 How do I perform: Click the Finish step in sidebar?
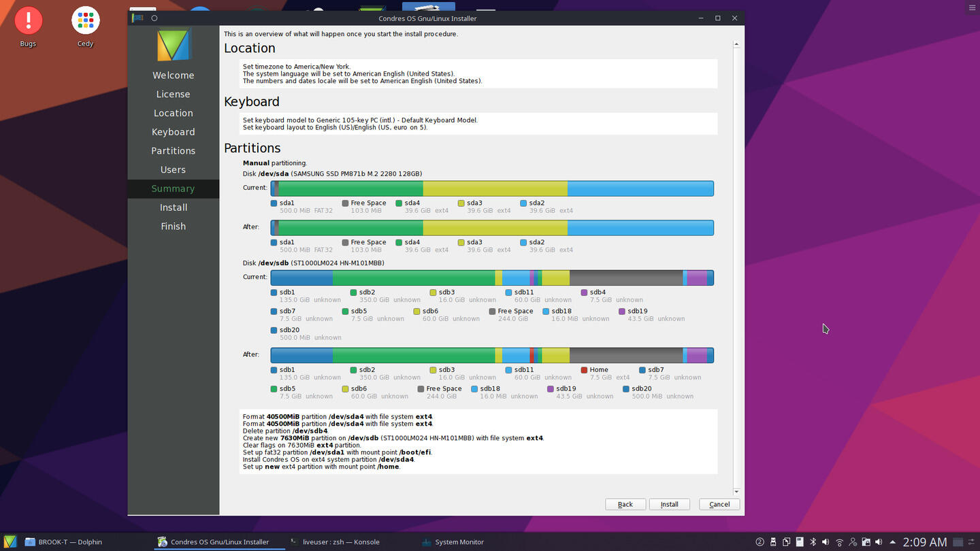173,227
